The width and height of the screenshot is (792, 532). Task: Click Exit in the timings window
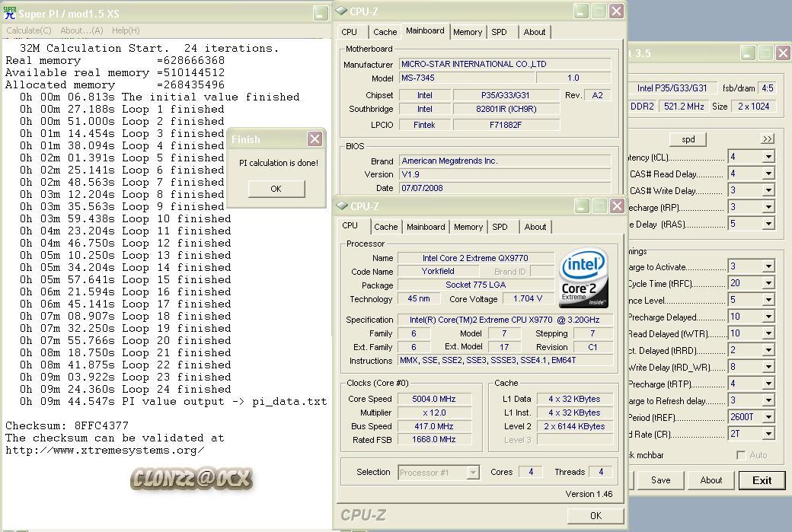762,480
